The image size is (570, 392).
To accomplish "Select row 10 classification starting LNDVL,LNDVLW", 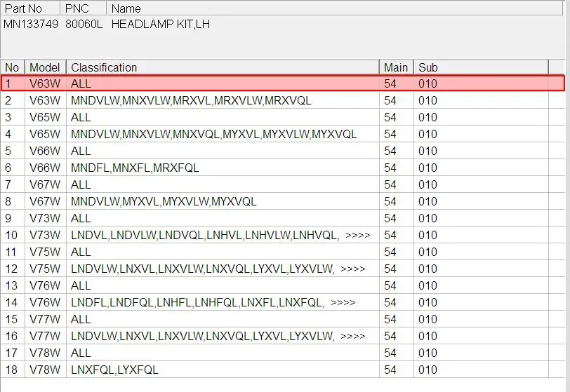I will click(205, 236).
